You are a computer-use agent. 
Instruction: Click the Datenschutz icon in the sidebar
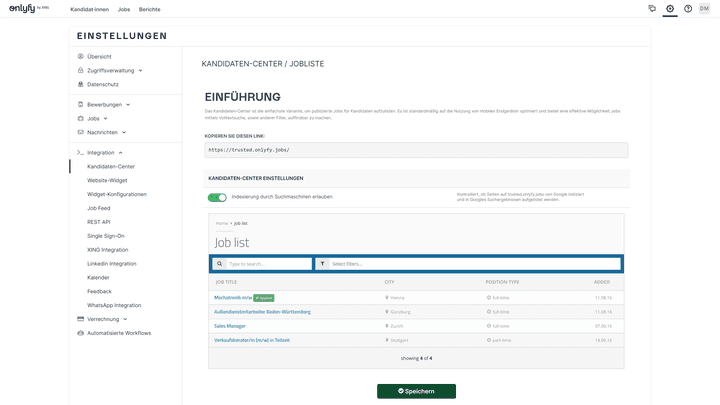pos(80,85)
